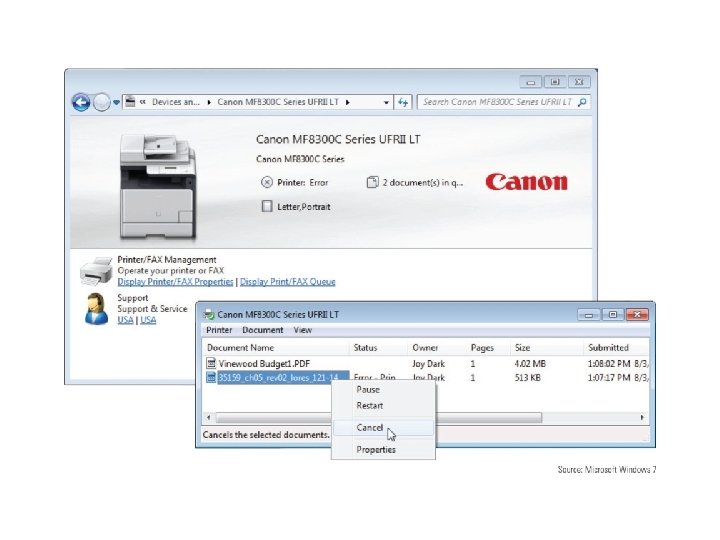Open the View menu in the queue window
Image resolution: width=720 pixels, height=540 pixels.
[303, 330]
